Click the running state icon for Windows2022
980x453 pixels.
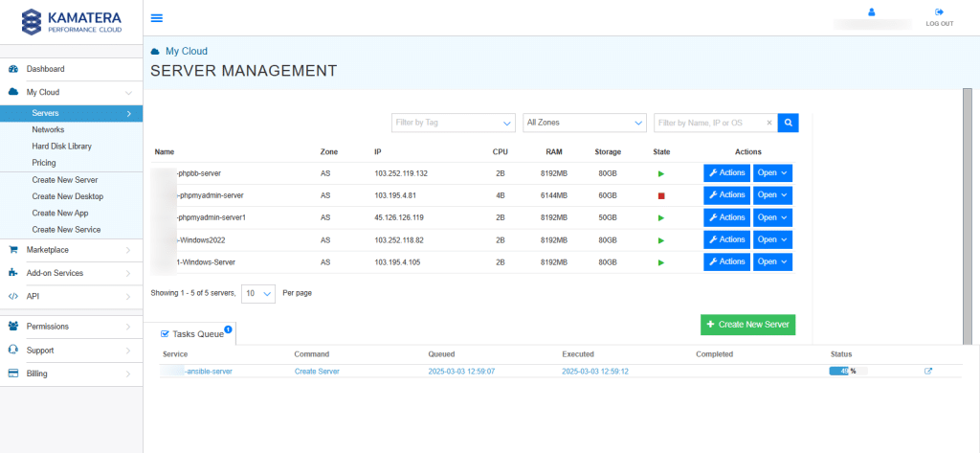(661, 240)
